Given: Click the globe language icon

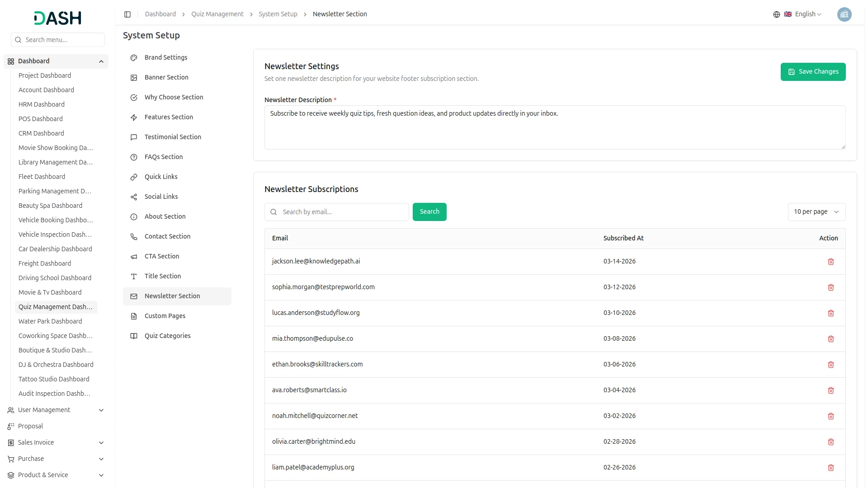Looking at the screenshot, I should click(776, 14).
